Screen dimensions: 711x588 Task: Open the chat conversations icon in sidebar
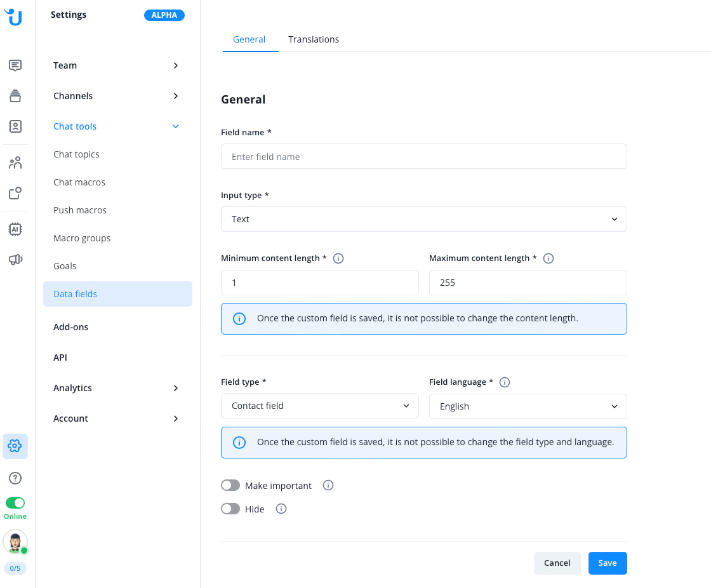pyautogui.click(x=15, y=65)
